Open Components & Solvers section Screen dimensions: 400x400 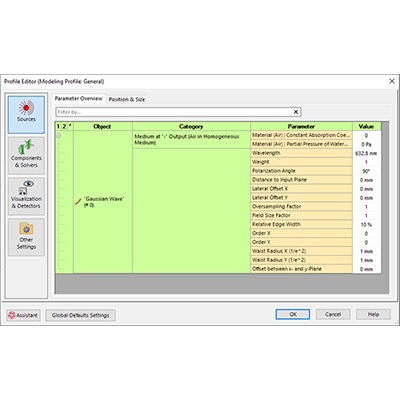[x=26, y=155]
